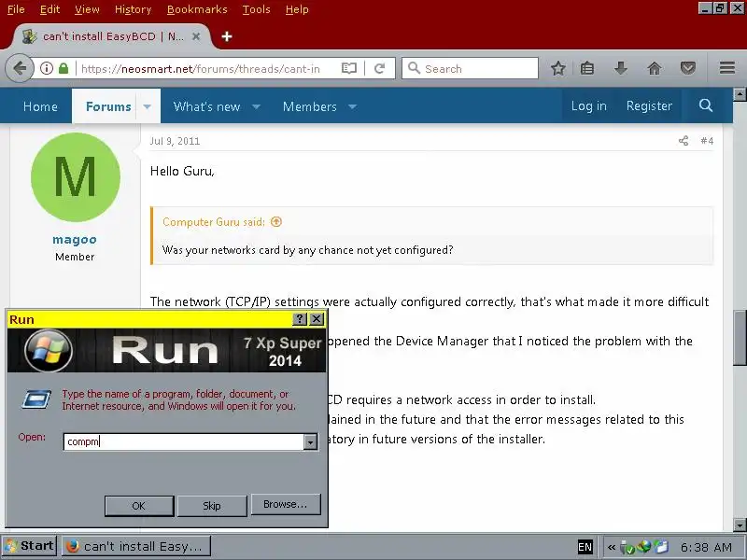747x560 pixels.
Task: Open magoo's profile link
Action: coord(75,240)
